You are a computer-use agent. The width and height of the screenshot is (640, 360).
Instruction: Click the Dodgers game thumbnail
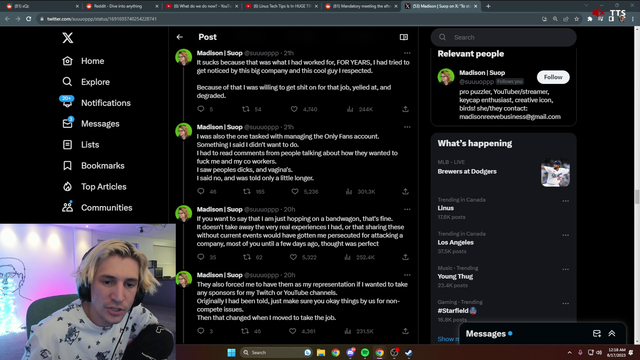pyautogui.click(x=555, y=173)
